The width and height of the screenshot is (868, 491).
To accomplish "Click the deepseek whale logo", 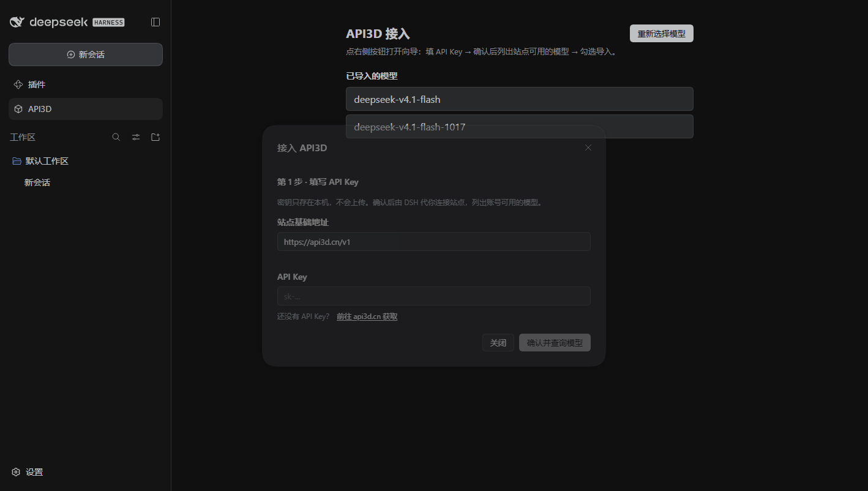I will 17,22.
